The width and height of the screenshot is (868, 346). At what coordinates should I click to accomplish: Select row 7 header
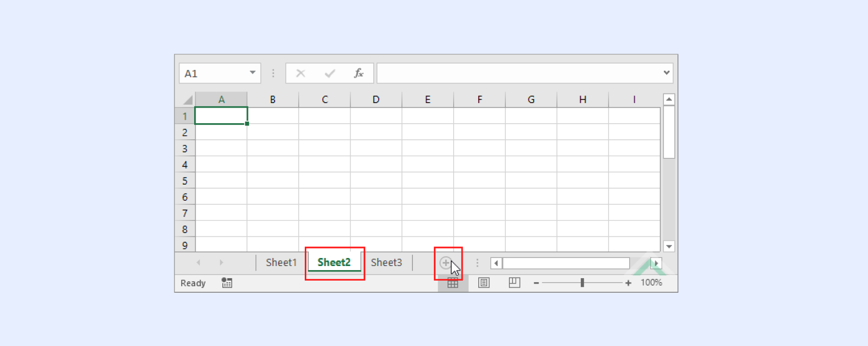(x=185, y=213)
